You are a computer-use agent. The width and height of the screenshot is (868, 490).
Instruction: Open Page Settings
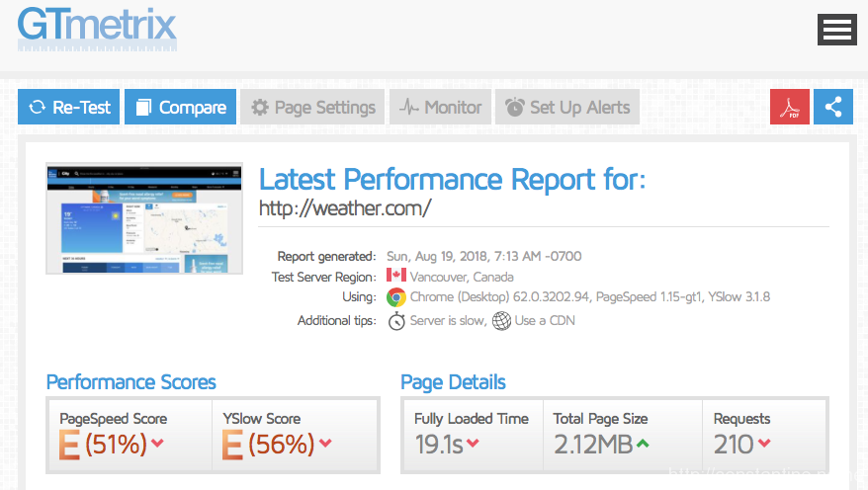click(312, 107)
